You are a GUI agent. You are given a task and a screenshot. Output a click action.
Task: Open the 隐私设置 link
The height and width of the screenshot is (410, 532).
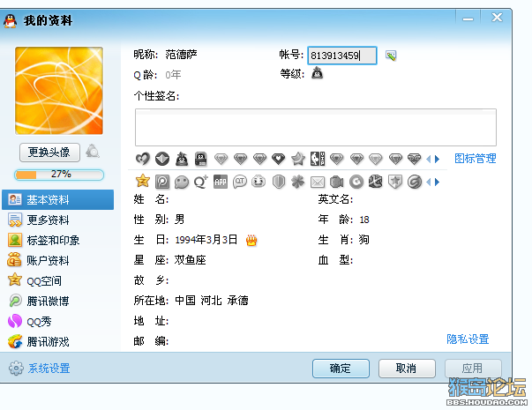pos(468,339)
